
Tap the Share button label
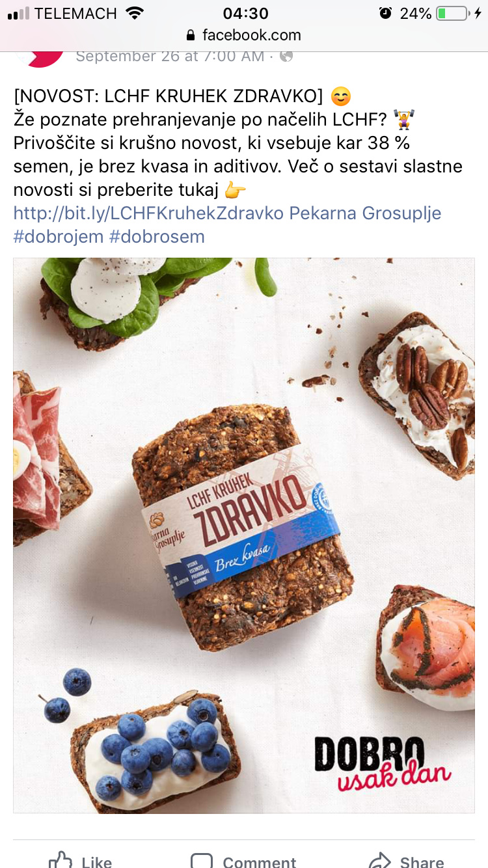coord(422,861)
